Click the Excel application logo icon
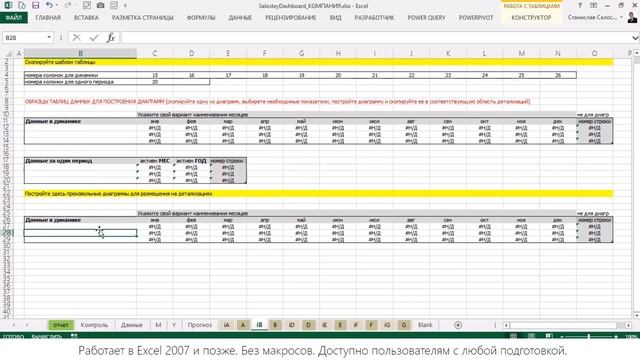The height and width of the screenshot is (360, 640). click(x=8, y=5)
